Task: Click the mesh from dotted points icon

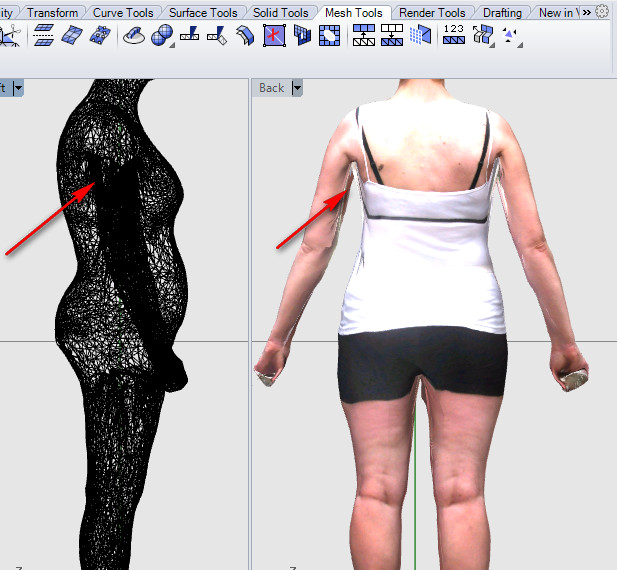Action: [x=421, y=35]
